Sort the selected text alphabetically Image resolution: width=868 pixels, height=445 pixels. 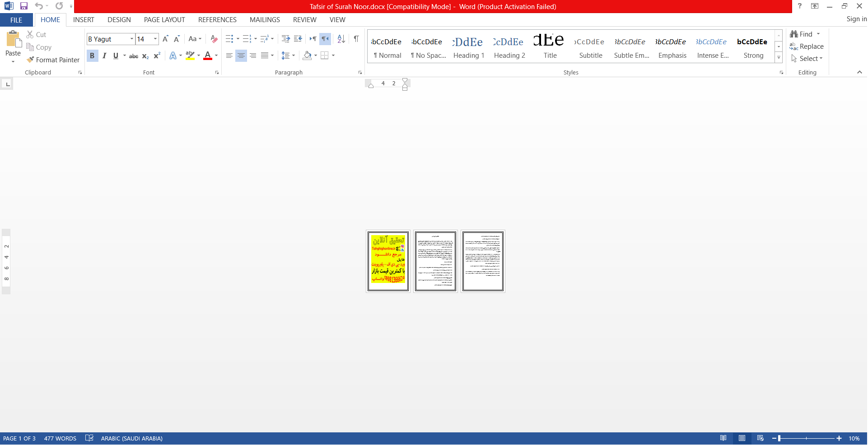(x=341, y=39)
